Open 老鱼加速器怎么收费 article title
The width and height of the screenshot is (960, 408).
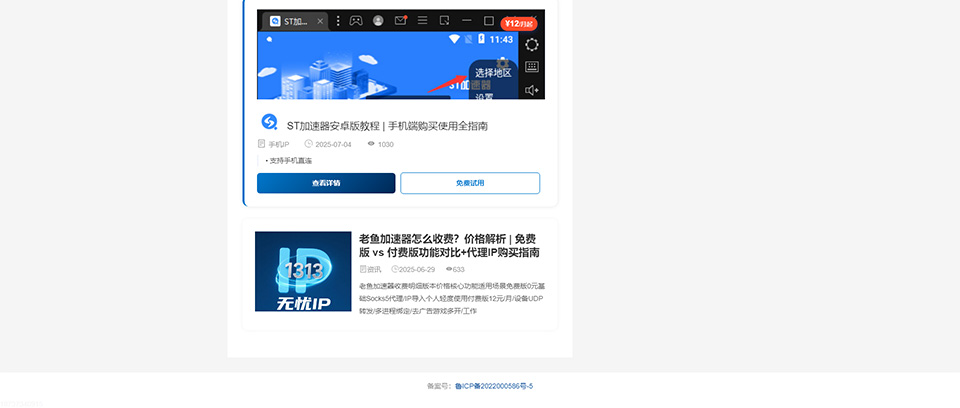[x=448, y=246]
